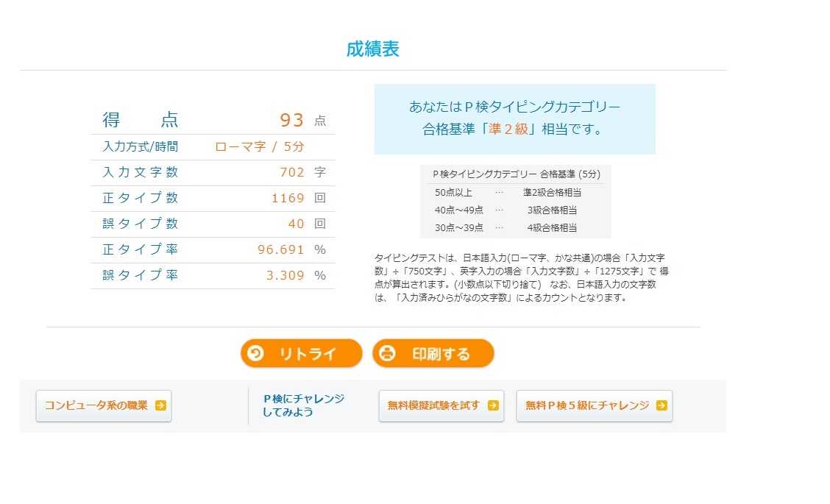The image size is (830, 504).
Task: Click the 入力文字数 value 702
Action: coord(292,173)
